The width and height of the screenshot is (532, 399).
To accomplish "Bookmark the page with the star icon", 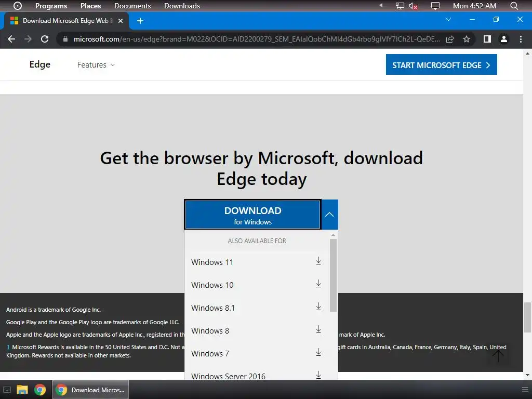I will coord(467,39).
